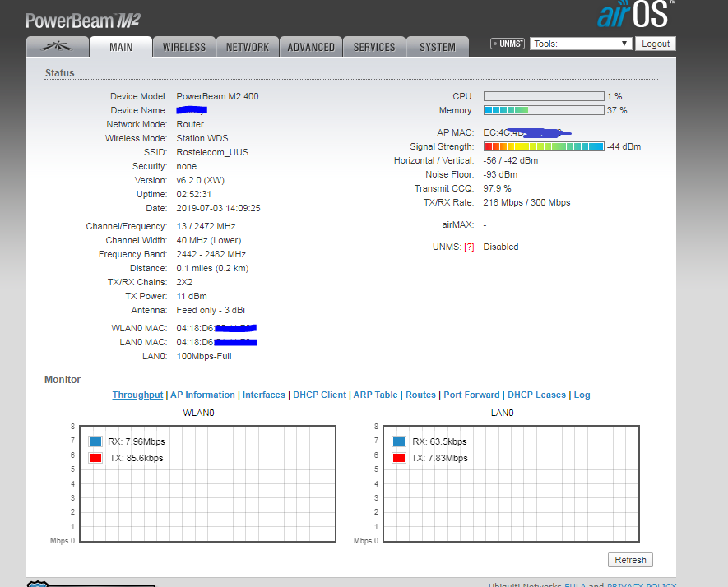Select the device model PowerBeam M2 400
Screen dimensions: 728x587
(x=217, y=96)
